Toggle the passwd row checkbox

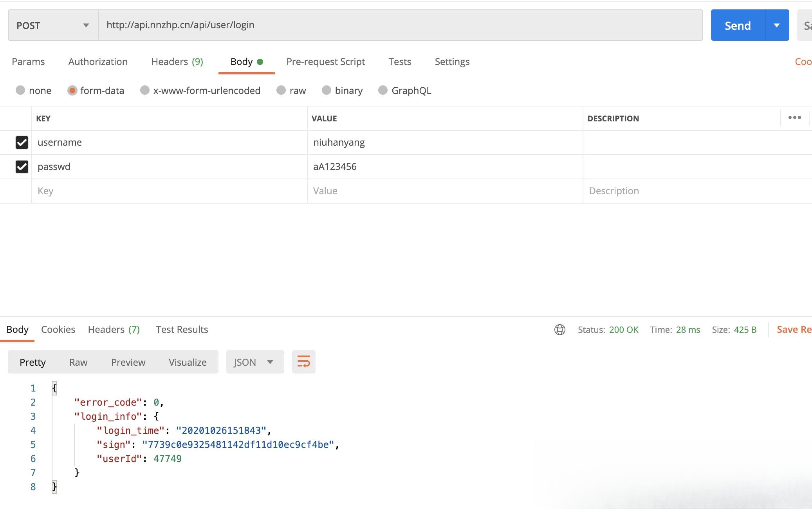click(22, 167)
